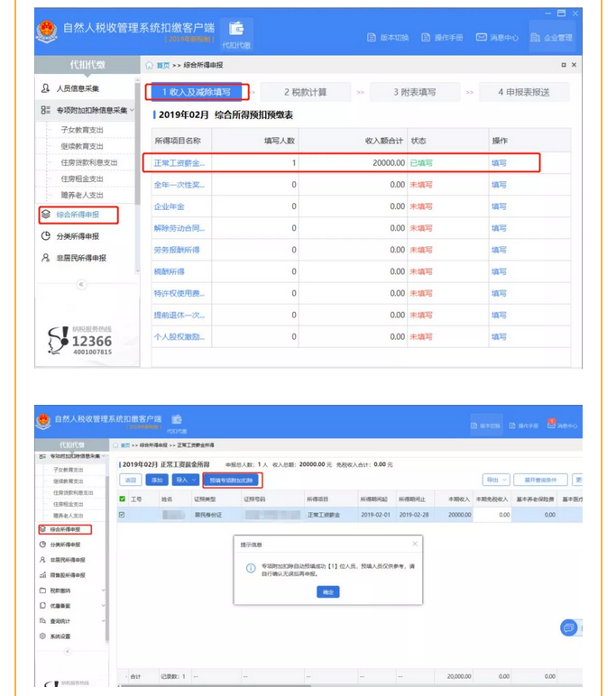616x696 pixels.
Task: Click the 预填专项附加扣除 button
Action: 232,480
